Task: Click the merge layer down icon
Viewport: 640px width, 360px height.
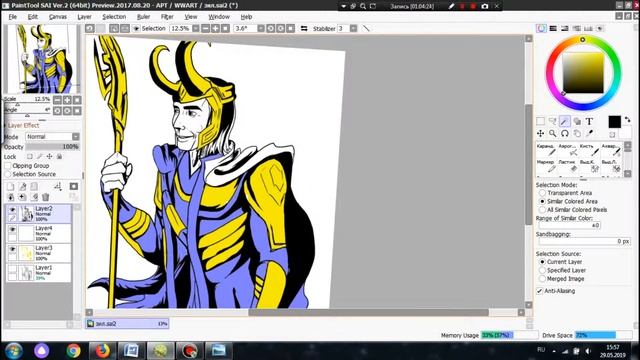Action: coord(11,197)
